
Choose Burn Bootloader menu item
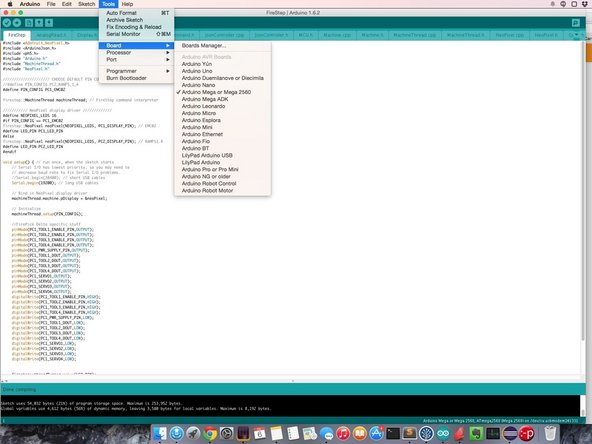(x=136, y=78)
